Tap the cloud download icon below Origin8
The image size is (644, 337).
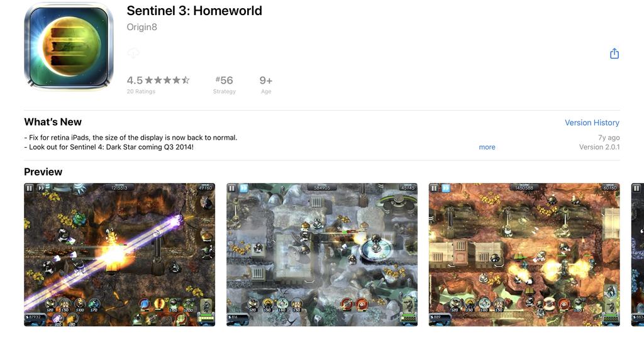[x=133, y=53]
